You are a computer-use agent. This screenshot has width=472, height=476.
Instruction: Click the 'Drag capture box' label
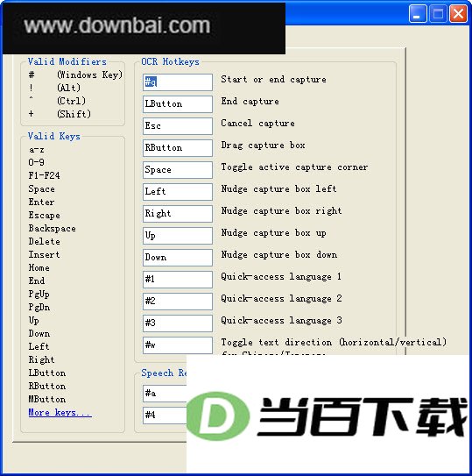coord(263,146)
